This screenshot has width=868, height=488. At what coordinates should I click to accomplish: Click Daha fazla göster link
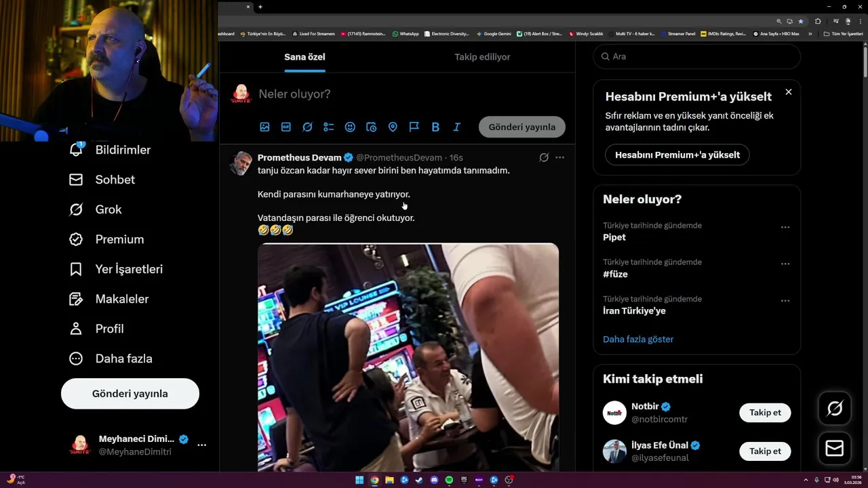[638, 339]
